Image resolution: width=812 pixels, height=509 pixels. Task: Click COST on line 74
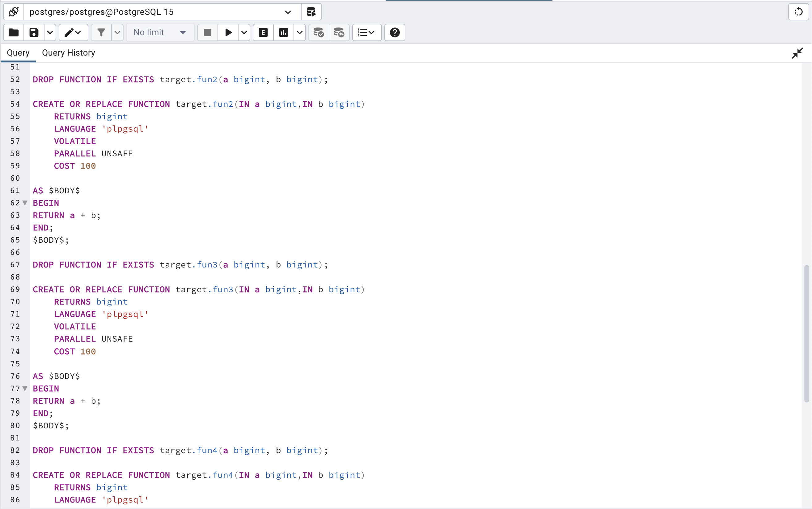point(64,351)
